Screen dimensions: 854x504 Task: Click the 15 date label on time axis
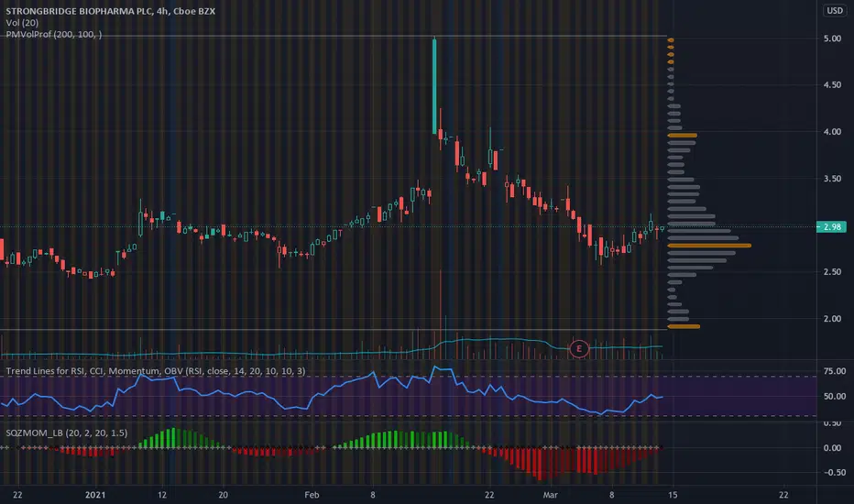pos(673,495)
